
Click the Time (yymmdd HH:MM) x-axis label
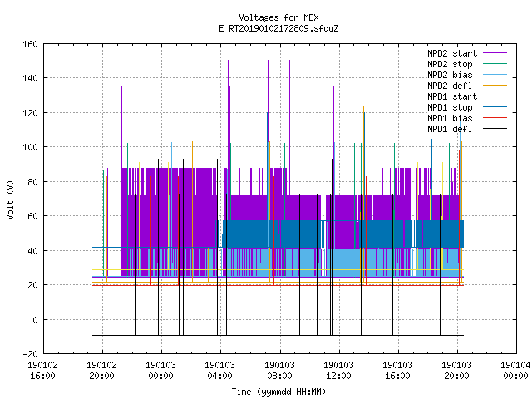click(x=278, y=392)
